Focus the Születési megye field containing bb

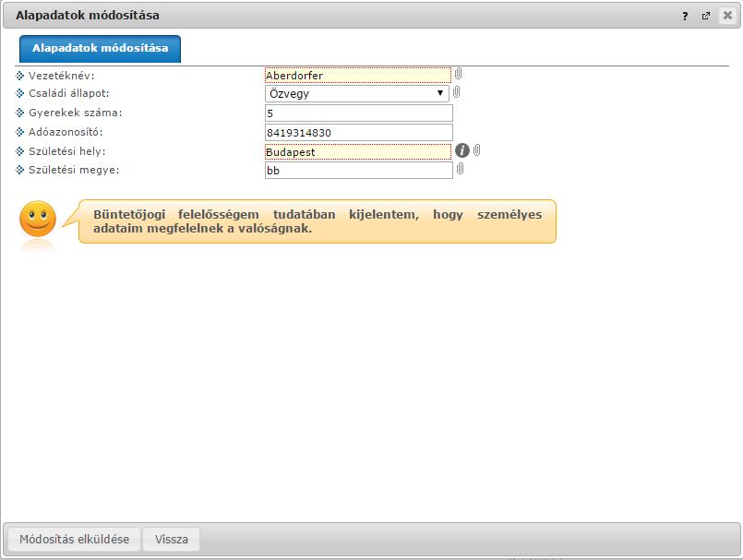(x=359, y=171)
